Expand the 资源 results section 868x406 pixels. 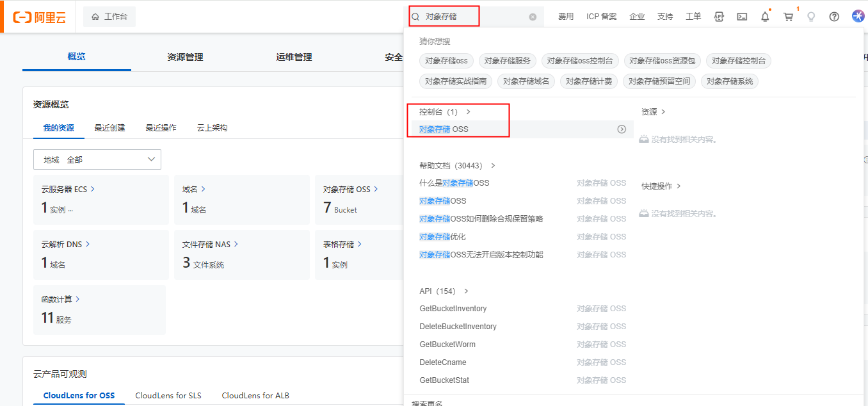click(x=654, y=111)
